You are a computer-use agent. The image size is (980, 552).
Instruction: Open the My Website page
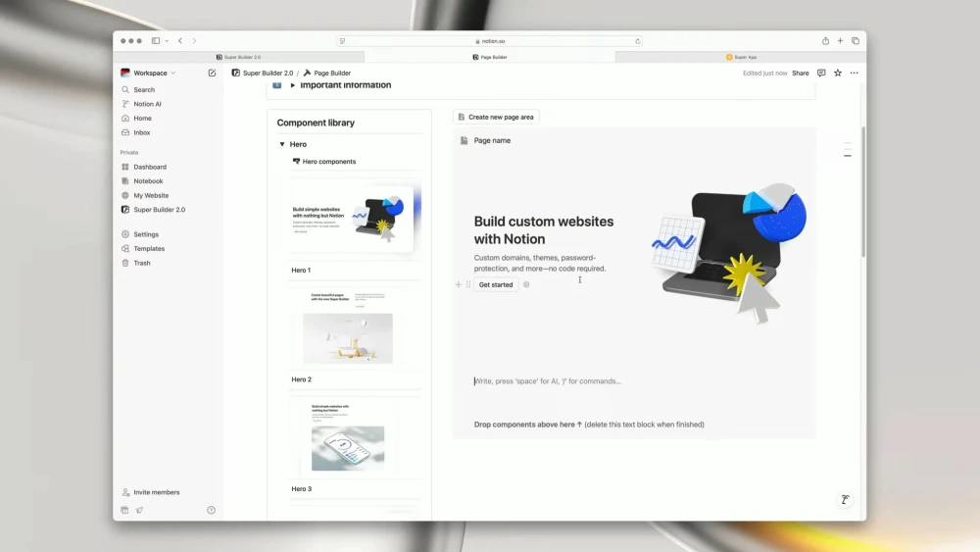click(151, 196)
